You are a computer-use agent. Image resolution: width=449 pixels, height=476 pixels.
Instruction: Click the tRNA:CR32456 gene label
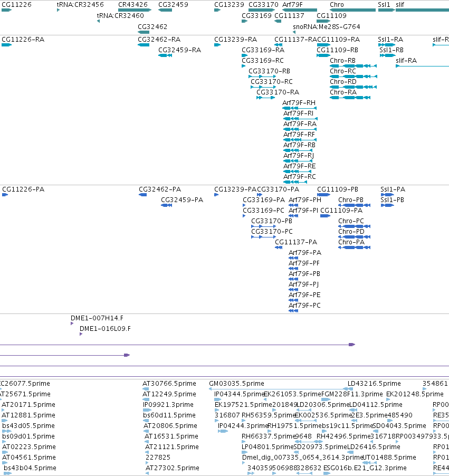[x=80, y=5]
